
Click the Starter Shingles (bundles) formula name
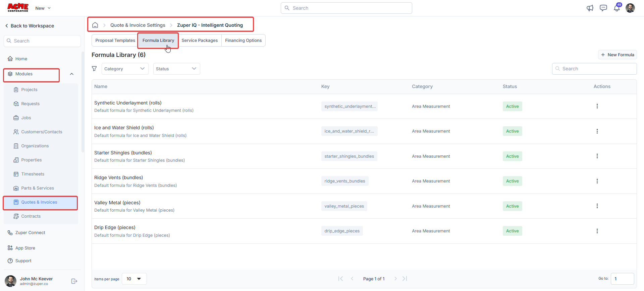point(123,153)
